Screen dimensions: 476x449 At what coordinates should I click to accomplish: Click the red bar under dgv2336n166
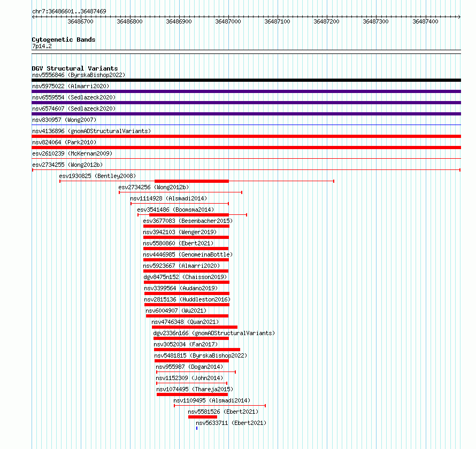(x=191, y=338)
